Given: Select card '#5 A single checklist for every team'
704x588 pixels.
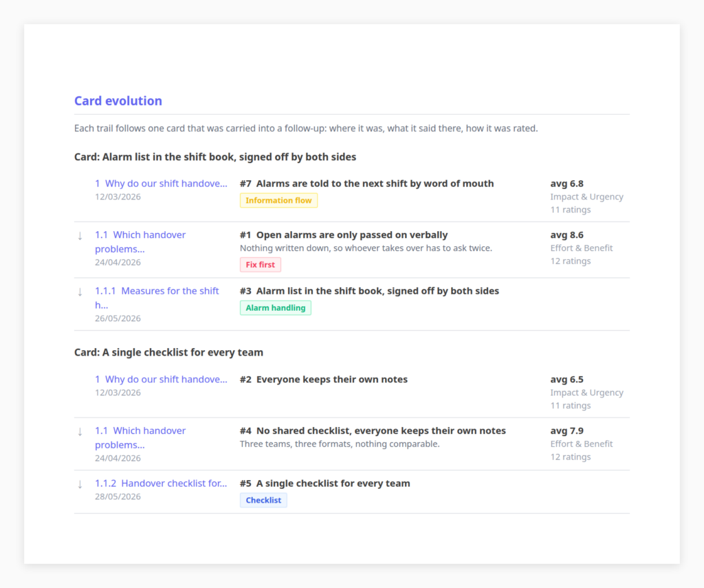Looking at the screenshot, I should [x=325, y=483].
